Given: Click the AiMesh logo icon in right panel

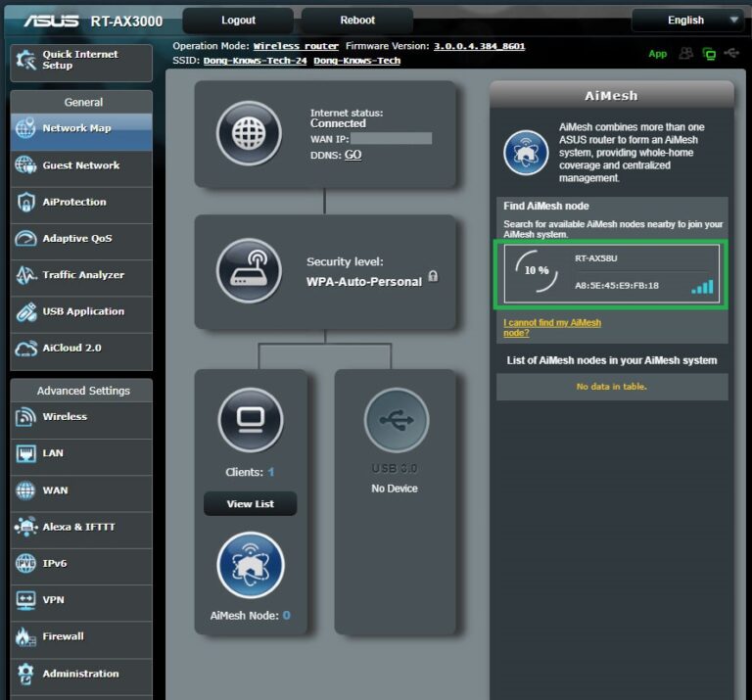Looking at the screenshot, I should point(526,153).
